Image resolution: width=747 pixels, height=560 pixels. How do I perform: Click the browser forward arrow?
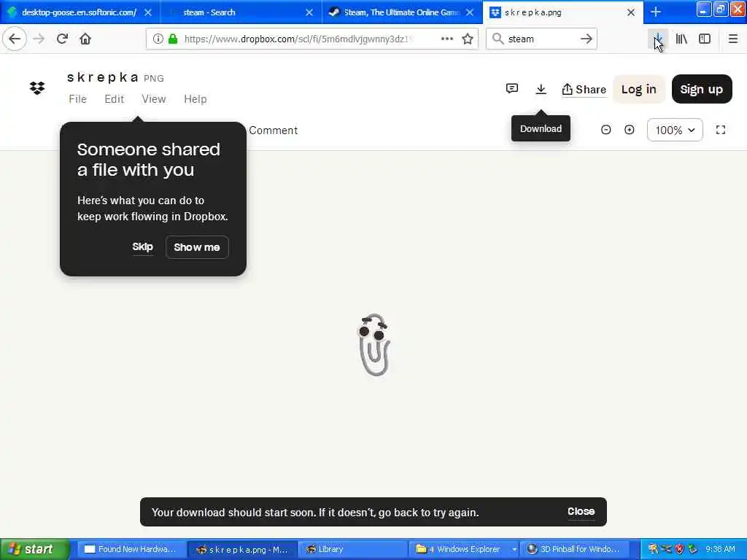(x=39, y=39)
